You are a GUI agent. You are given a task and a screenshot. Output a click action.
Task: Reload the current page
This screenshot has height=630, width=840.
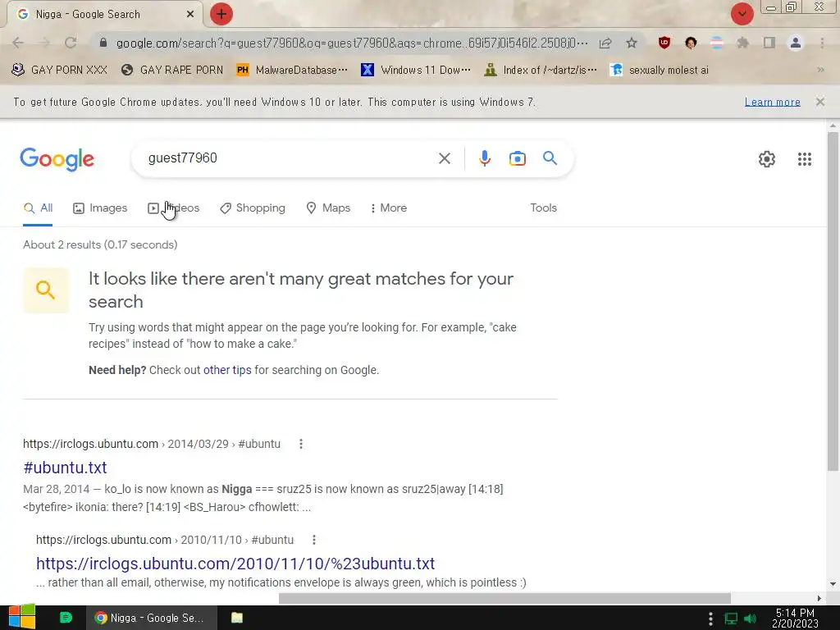click(x=71, y=43)
